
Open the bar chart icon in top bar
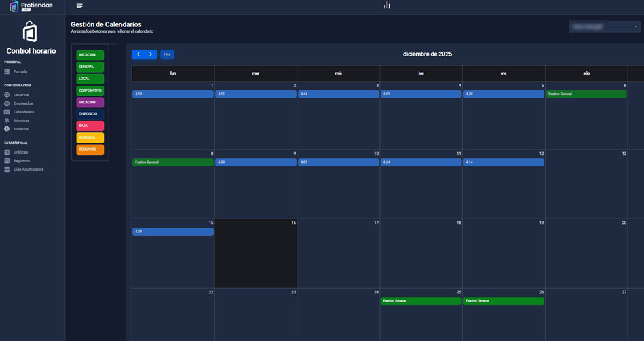[x=387, y=5]
